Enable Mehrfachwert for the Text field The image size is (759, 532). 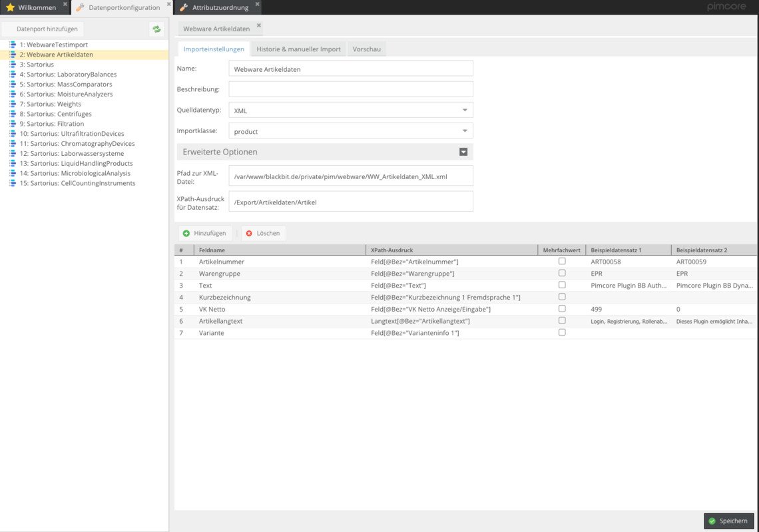(562, 284)
